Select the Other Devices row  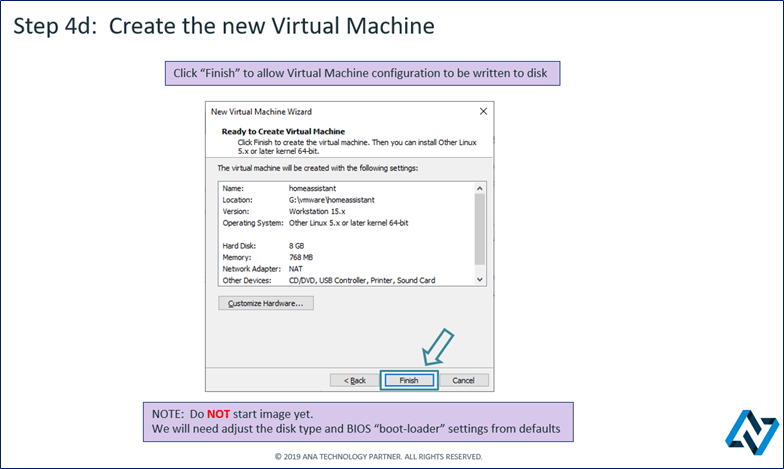(x=300, y=281)
